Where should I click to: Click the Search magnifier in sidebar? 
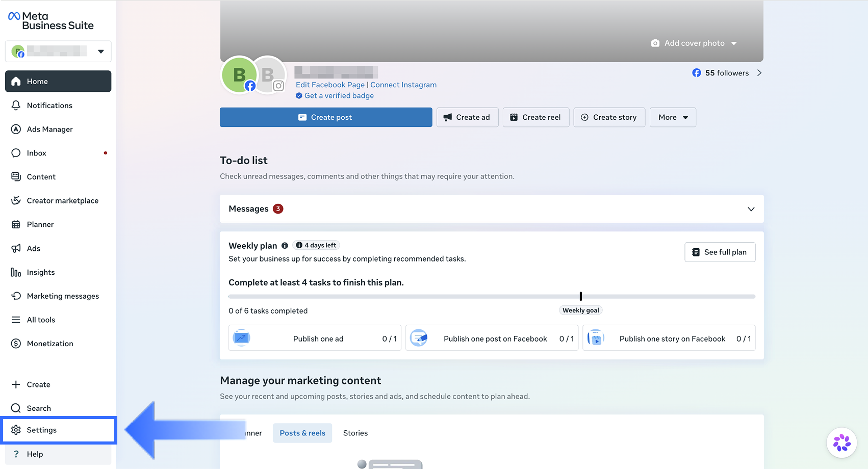point(16,408)
